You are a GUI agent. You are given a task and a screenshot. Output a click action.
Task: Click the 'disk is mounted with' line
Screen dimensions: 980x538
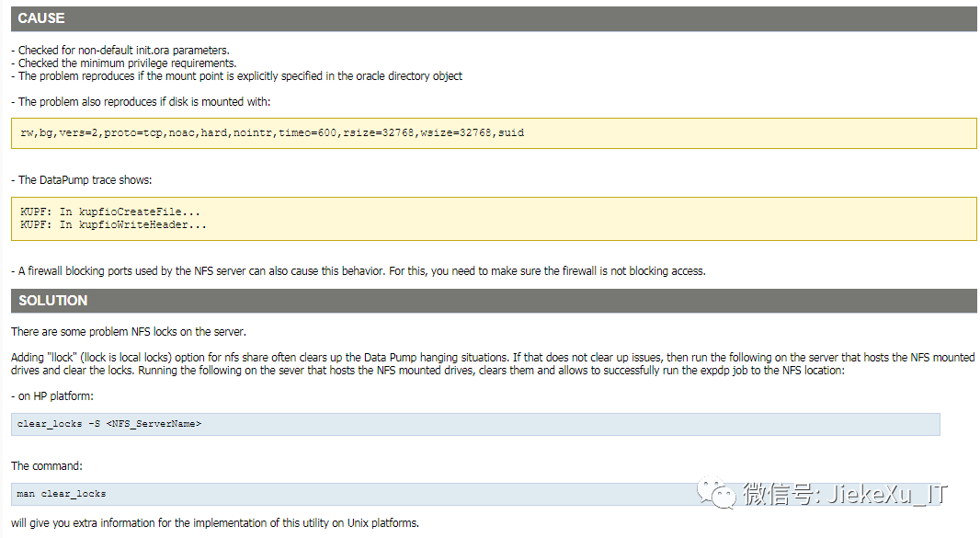pyautogui.click(x=141, y=102)
